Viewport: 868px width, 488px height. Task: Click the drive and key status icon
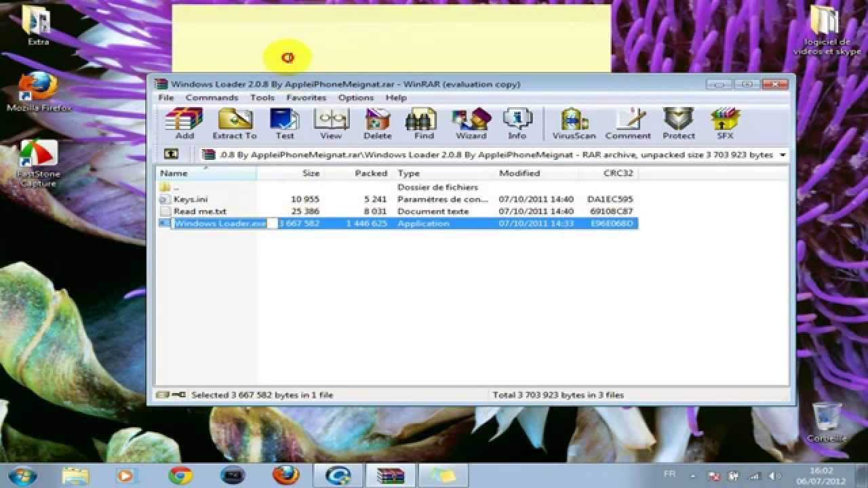coord(170,394)
